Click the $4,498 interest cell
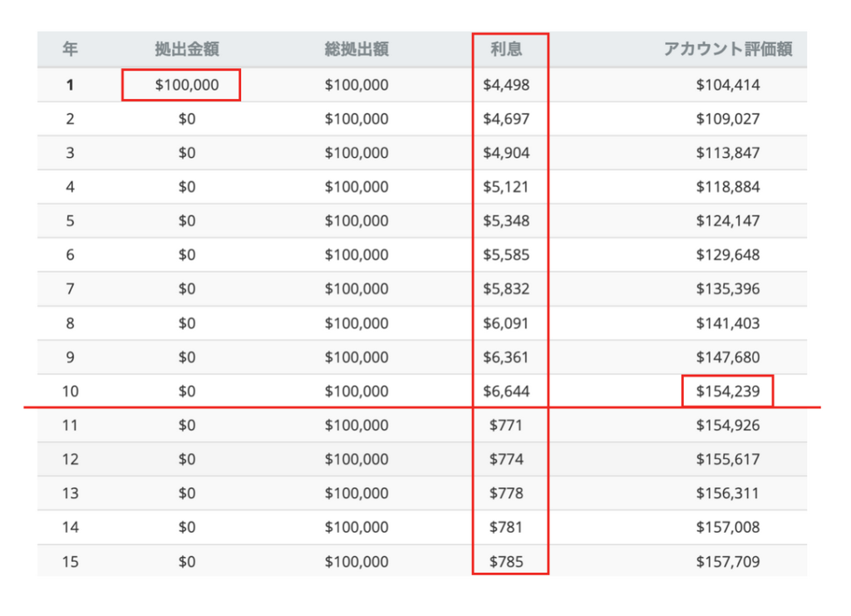Screen dimensions: 851x616 [506, 85]
